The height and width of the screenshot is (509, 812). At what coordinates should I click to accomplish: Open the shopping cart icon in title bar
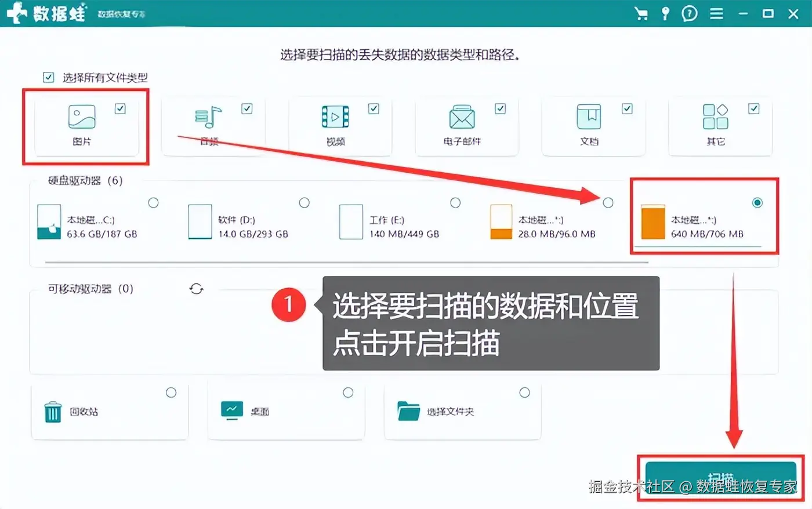coord(641,13)
